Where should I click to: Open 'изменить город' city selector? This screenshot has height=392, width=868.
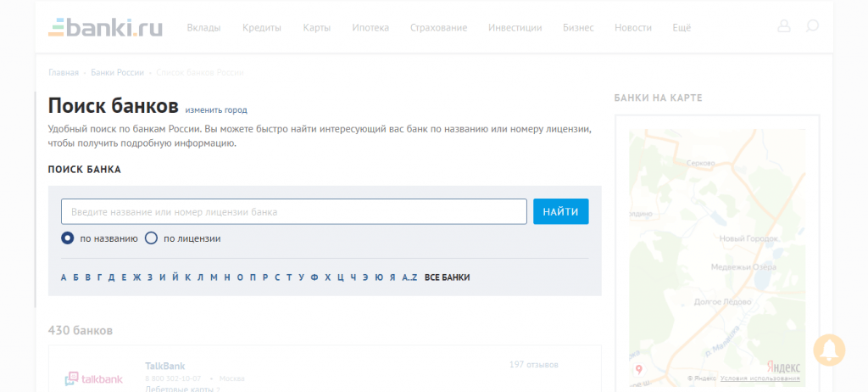click(216, 110)
